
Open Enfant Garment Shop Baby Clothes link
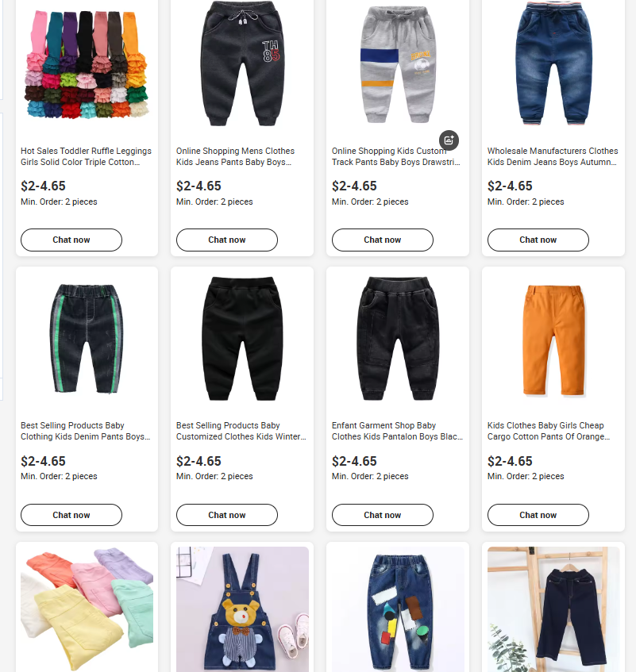coord(398,431)
